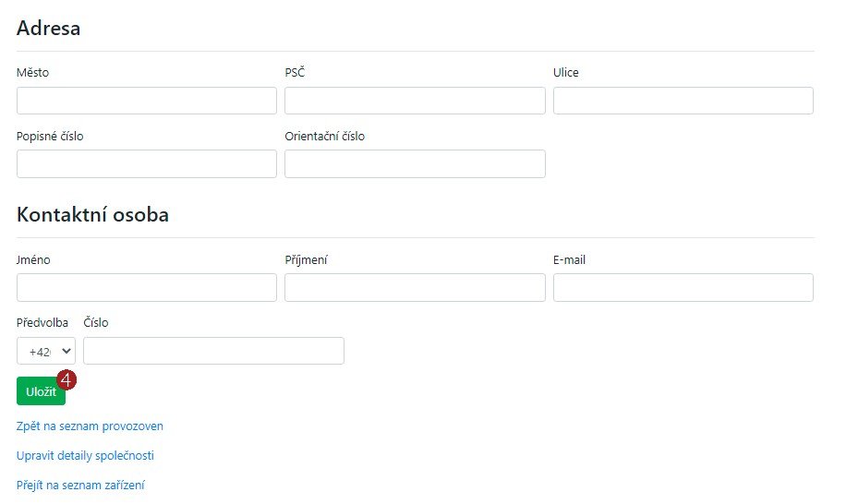Go to Zpět na seznam provozoven
Screen dimensions: 846x504
point(90,426)
